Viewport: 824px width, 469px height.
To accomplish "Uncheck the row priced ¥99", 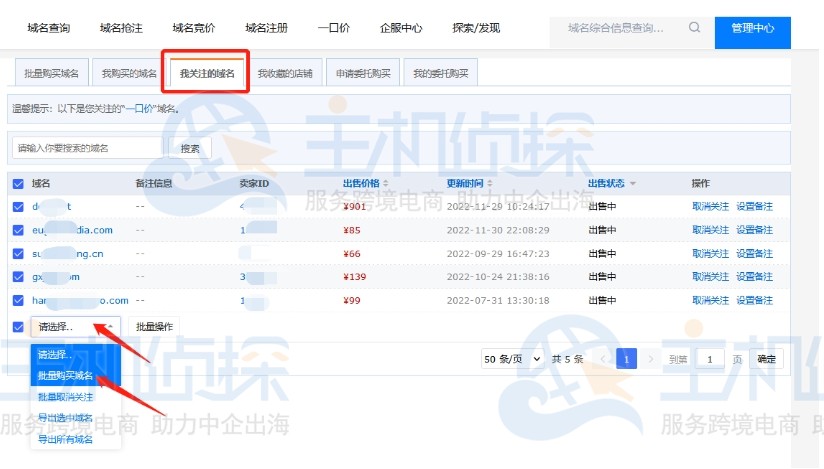I will (18, 300).
